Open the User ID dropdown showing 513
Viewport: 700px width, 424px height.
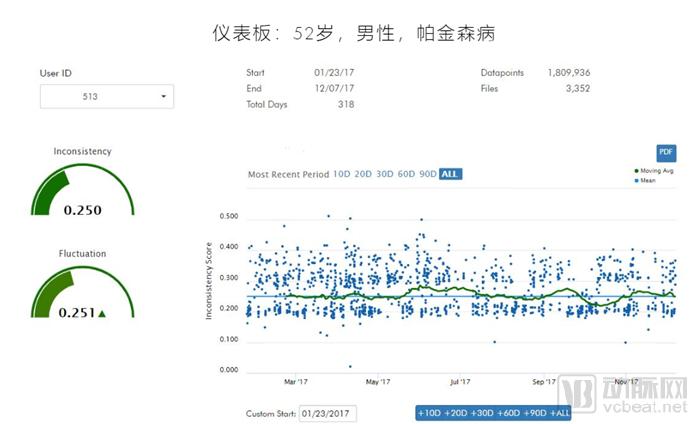pyautogui.click(x=107, y=96)
